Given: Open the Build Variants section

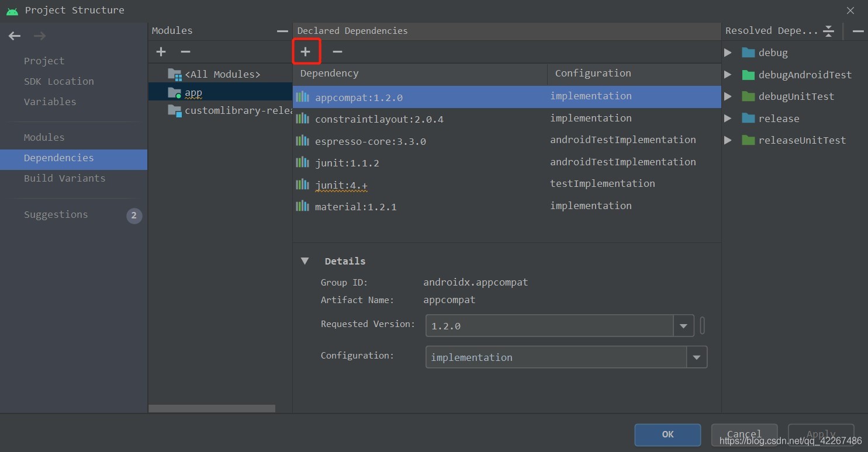Looking at the screenshot, I should pos(64,178).
